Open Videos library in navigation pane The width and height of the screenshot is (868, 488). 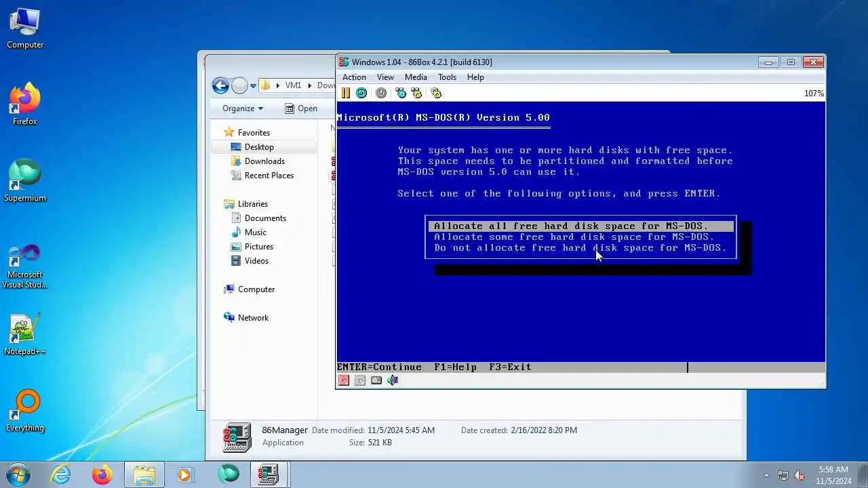[256, 261]
